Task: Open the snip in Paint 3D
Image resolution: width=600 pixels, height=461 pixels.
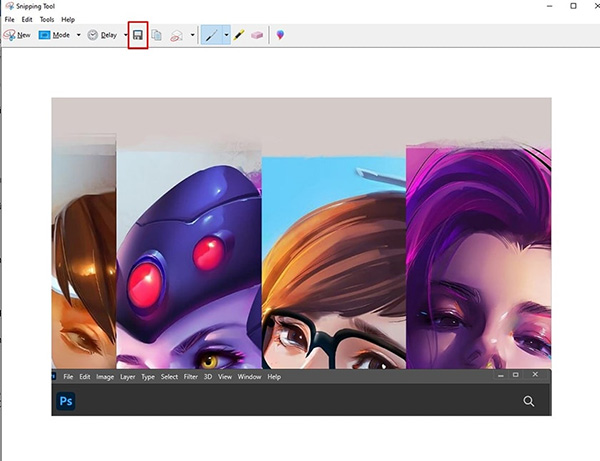Action: [x=280, y=35]
